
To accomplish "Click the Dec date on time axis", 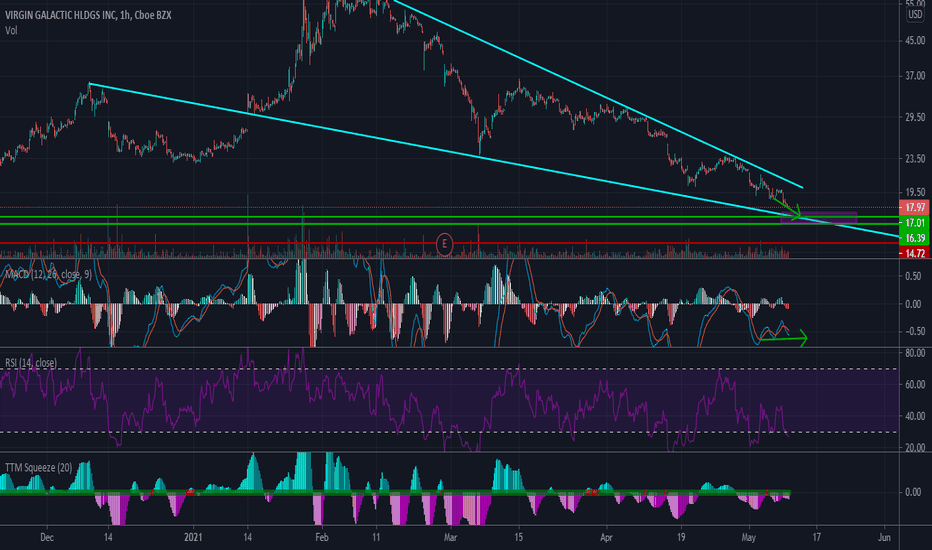I will pos(47,538).
